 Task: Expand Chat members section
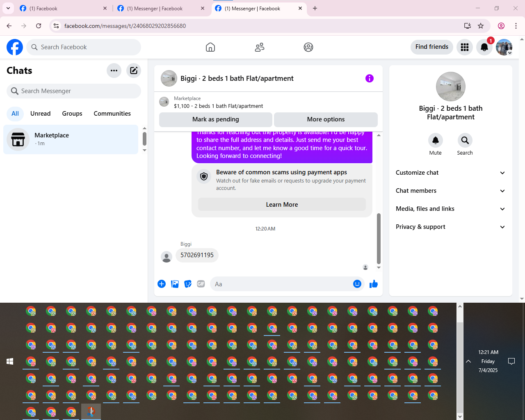coord(450,191)
